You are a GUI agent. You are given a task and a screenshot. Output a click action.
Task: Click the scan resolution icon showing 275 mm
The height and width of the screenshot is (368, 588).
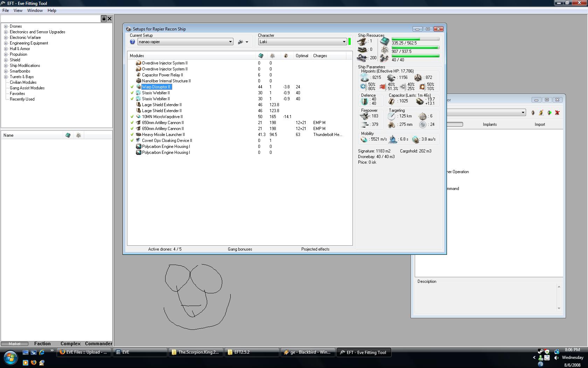391,124
